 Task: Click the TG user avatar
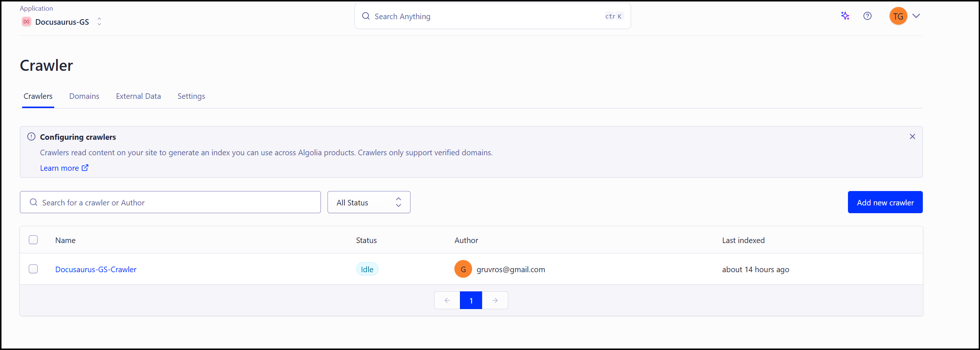pos(898,16)
